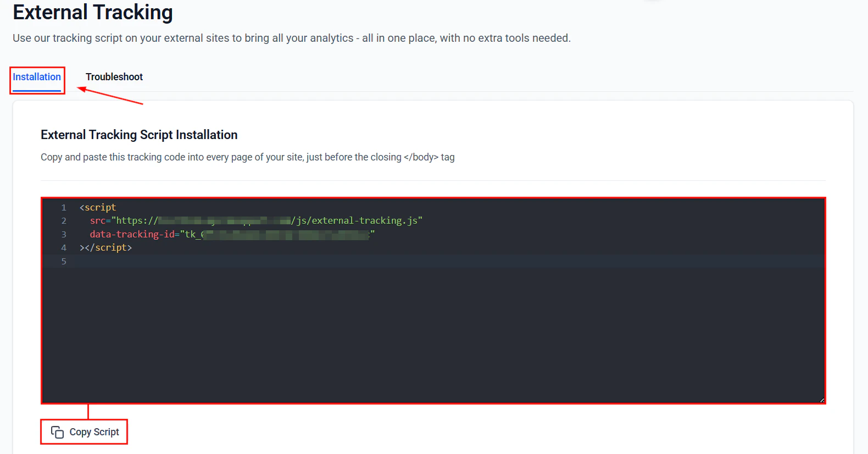Click the 'External Tracking Script Installation' heading

click(x=139, y=135)
